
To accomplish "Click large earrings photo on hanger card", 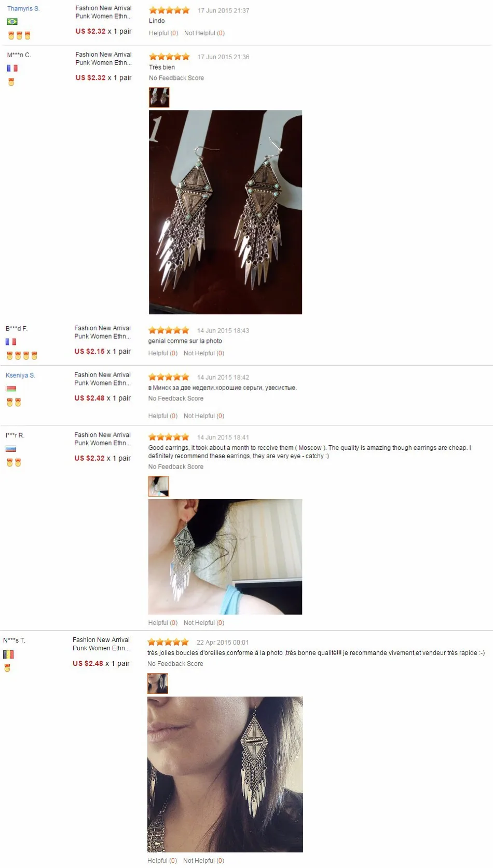I will (x=225, y=212).
